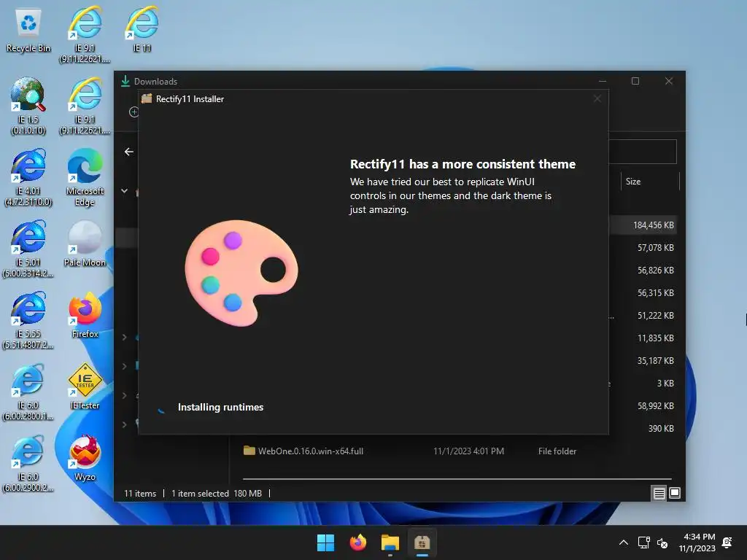Select the Wyzo desktop icon
Screen dimensions: 747x560
pos(85,458)
